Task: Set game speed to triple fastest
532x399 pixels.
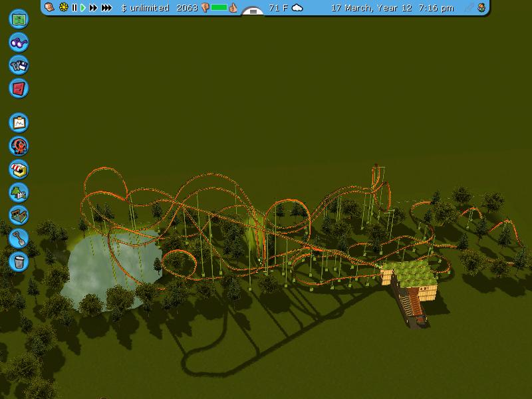Action: click(x=106, y=7)
